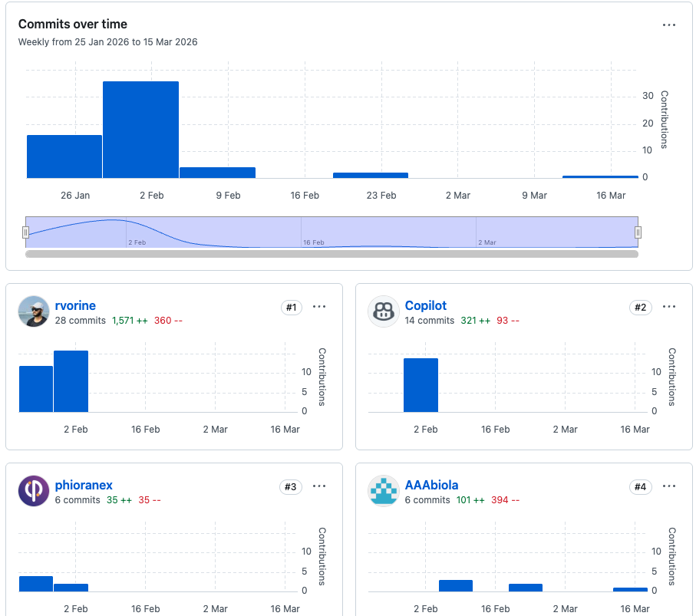Open the three-dot menu on phioranex's card
Viewport: 696px width, 616px height.
tap(319, 486)
